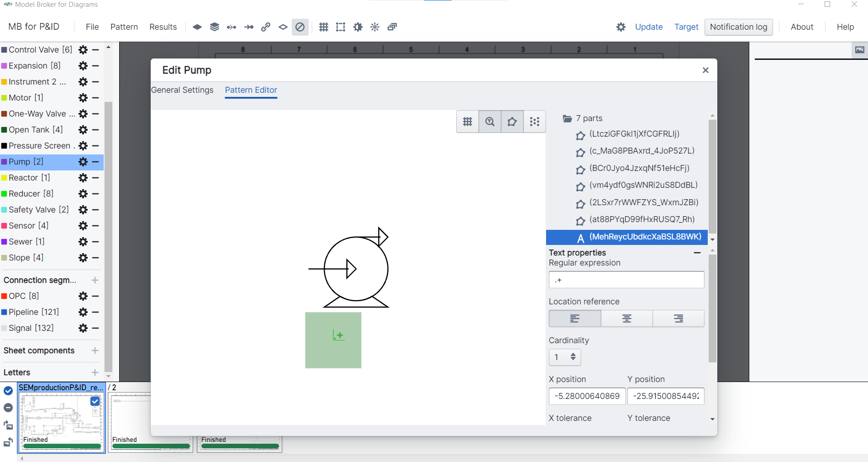
Task: Select part at88PYqD99fHxRUSQ7_Rh
Action: pyautogui.click(x=642, y=219)
